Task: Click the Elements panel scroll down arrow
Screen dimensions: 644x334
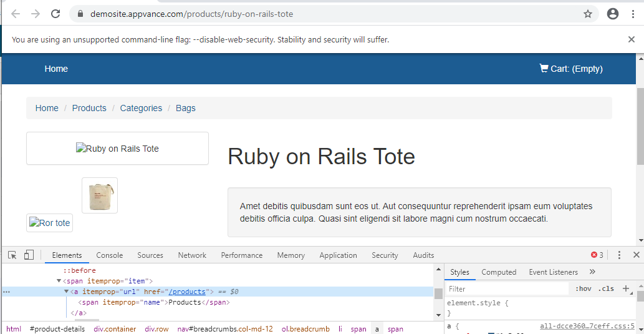Action: pyautogui.click(x=438, y=315)
